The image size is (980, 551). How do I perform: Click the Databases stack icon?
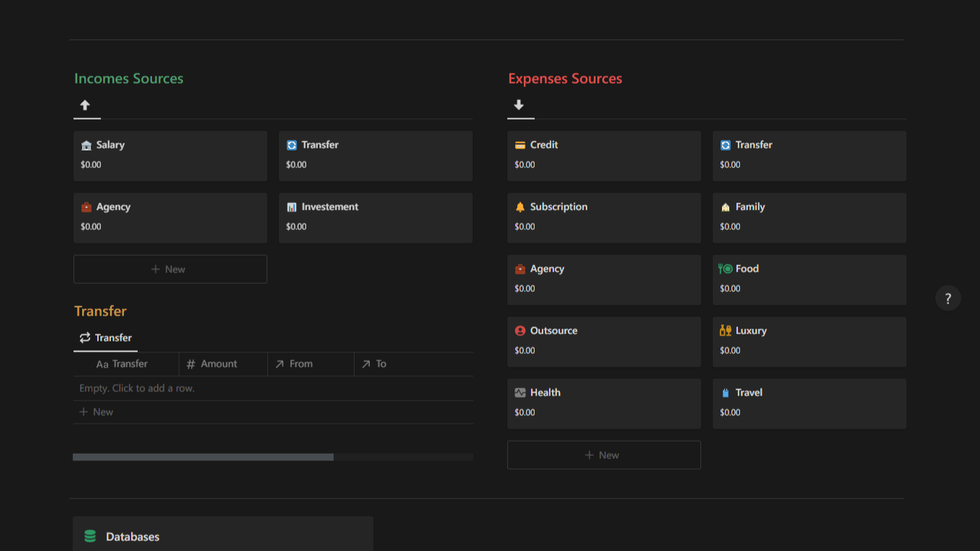click(90, 537)
